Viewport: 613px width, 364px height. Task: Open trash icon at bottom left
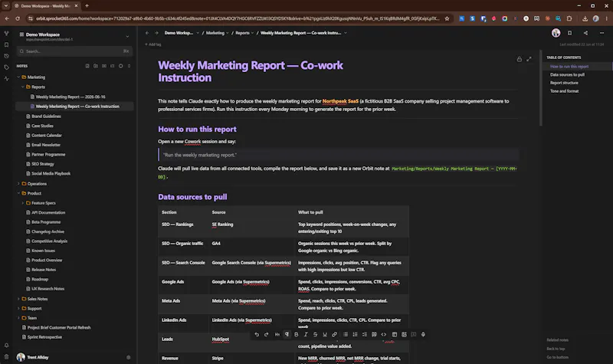click(x=6, y=356)
